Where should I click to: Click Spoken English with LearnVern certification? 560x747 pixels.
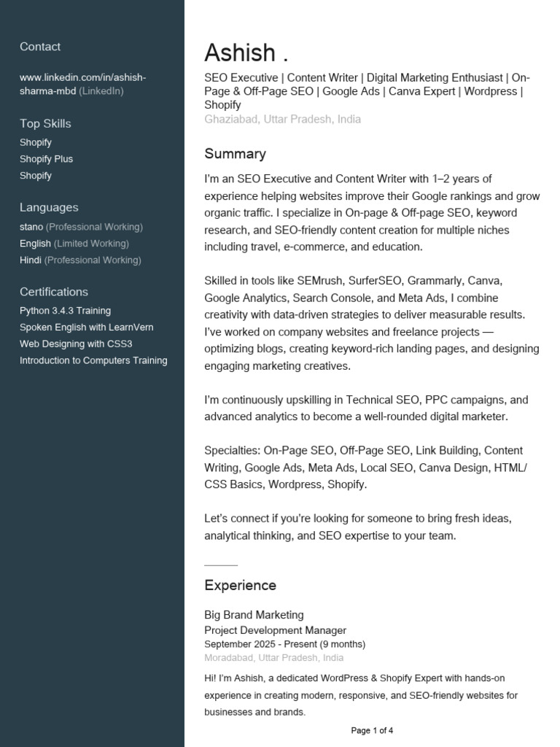point(87,328)
